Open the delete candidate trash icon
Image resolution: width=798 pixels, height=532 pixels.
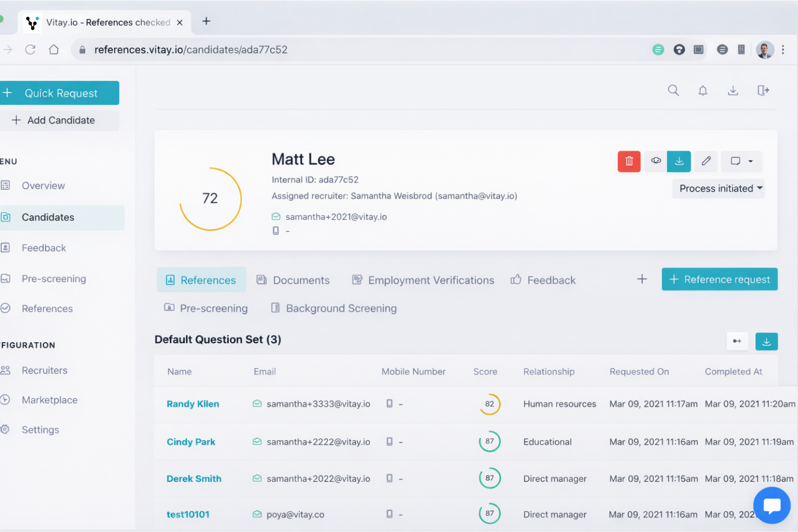[x=629, y=161]
